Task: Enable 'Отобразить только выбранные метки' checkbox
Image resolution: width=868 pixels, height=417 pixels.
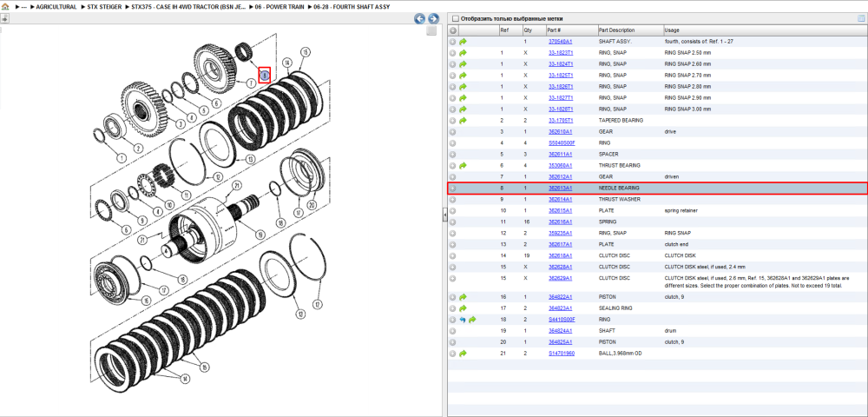Action: click(x=456, y=19)
